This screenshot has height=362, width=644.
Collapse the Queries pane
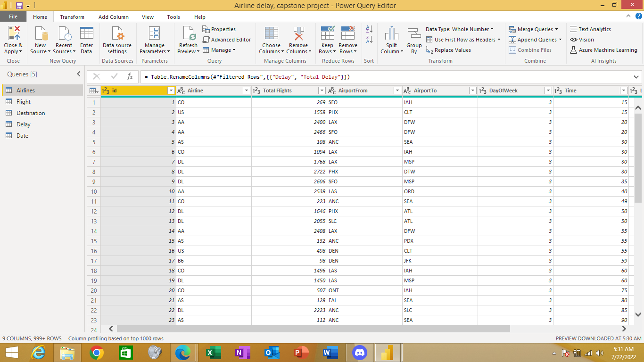[78, 74]
